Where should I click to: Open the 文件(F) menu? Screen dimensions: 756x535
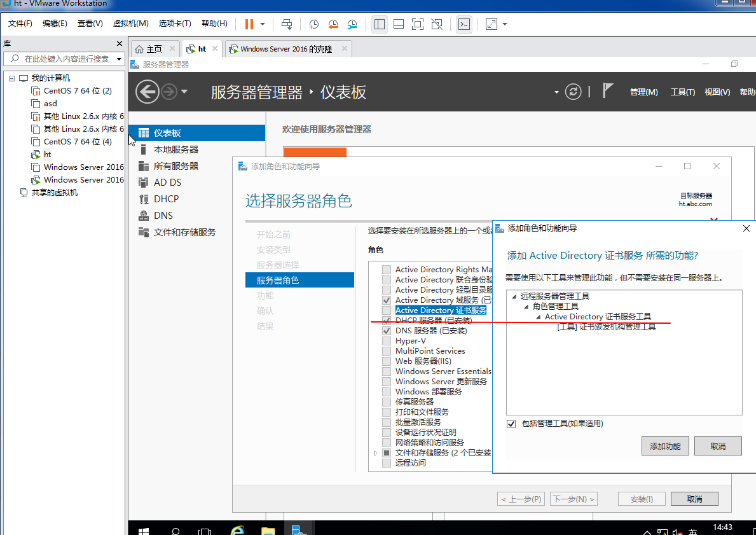tap(20, 24)
